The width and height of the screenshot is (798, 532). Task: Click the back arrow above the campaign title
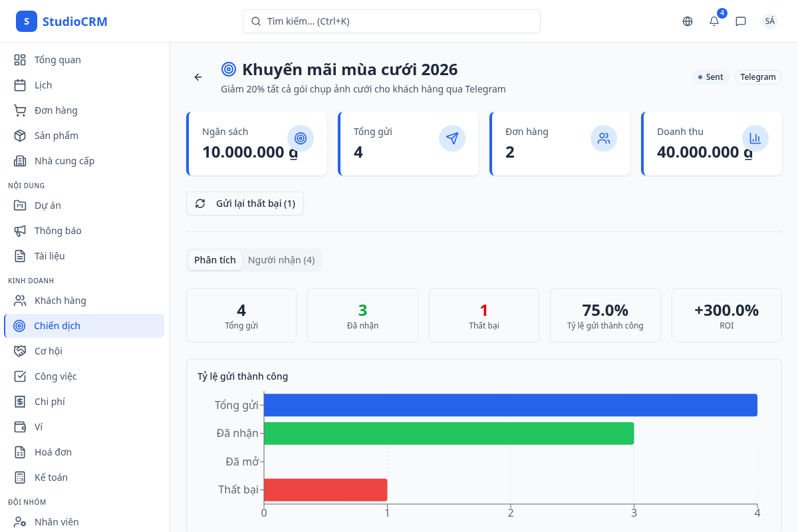click(x=198, y=77)
